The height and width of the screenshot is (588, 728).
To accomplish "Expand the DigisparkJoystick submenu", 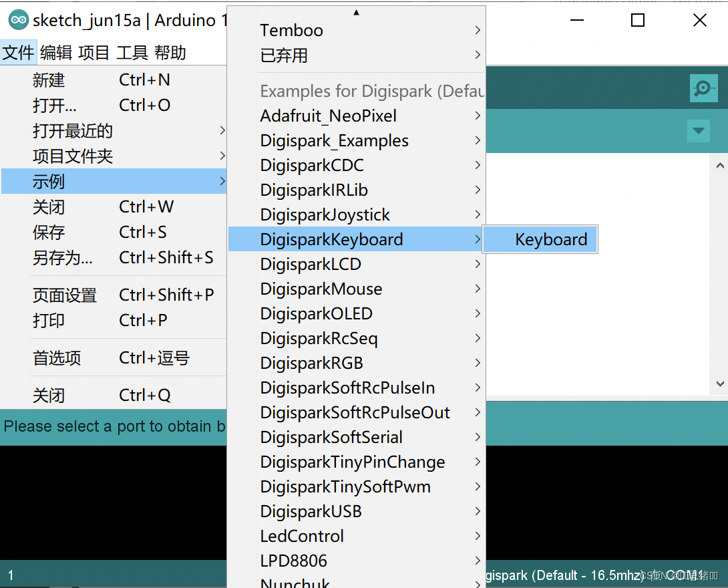I will pyautogui.click(x=357, y=214).
